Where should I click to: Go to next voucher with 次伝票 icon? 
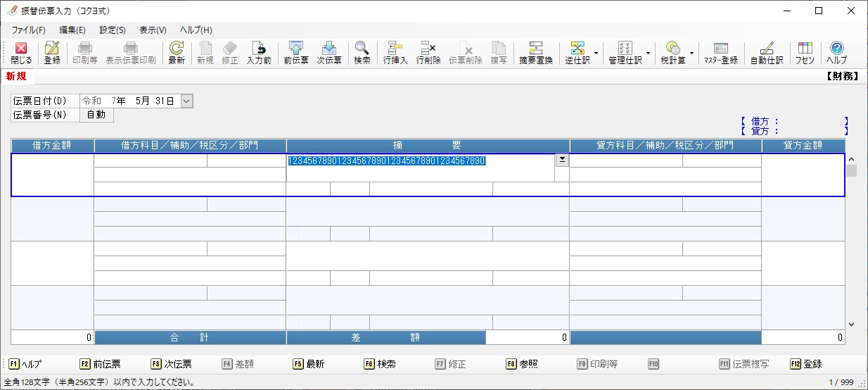[x=328, y=54]
